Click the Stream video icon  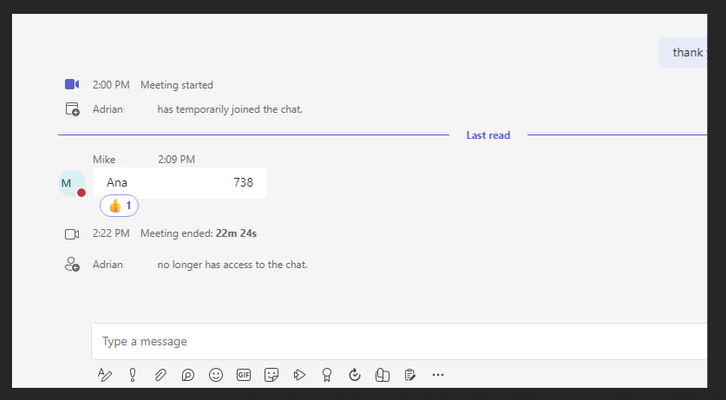300,375
